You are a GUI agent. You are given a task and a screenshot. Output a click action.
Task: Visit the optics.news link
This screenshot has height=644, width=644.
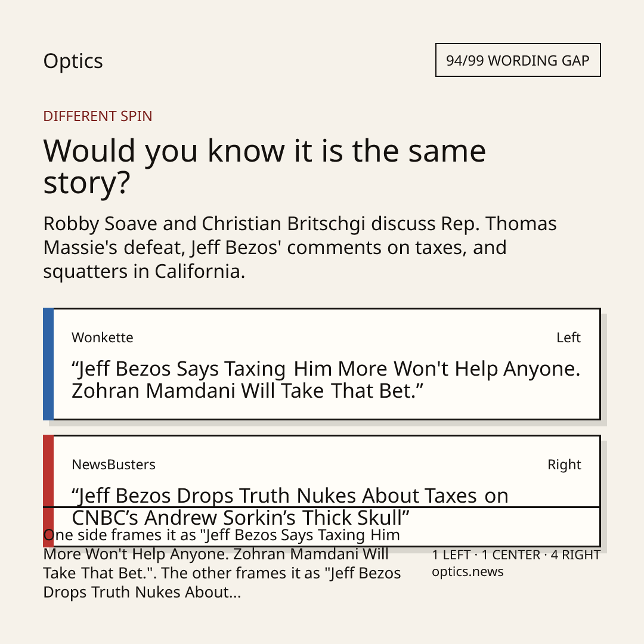coord(467,572)
